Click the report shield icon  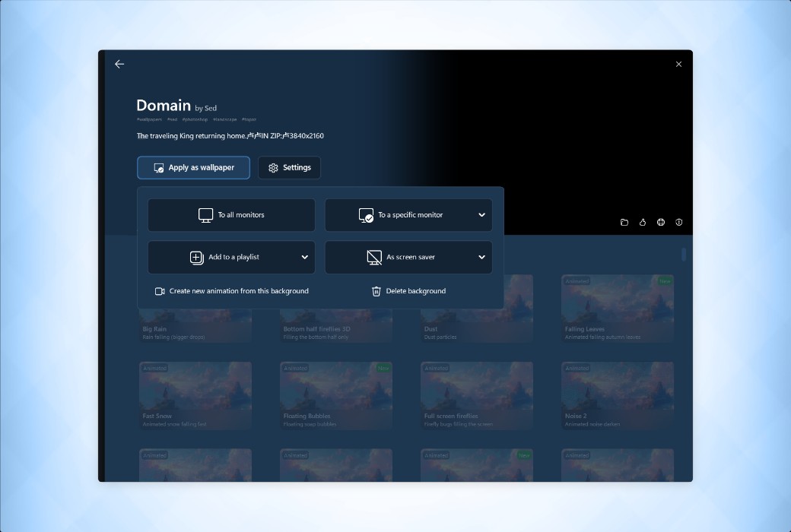pos(679,222)
